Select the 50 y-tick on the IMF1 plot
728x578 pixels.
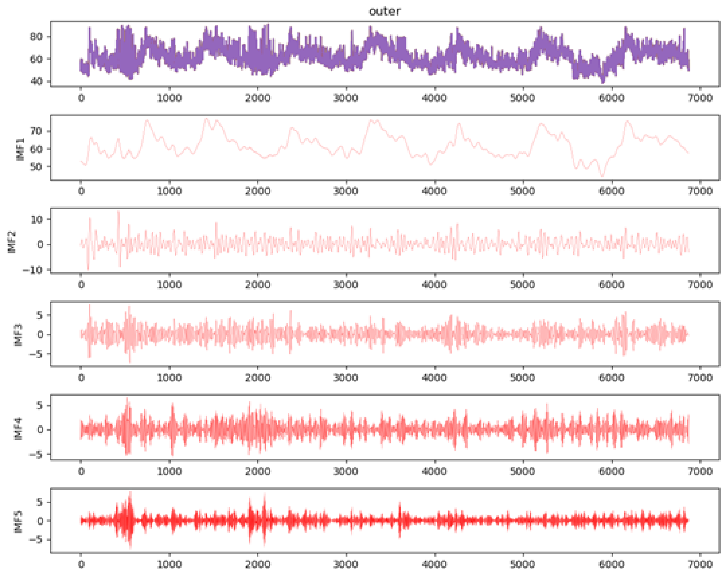[36, 167]
